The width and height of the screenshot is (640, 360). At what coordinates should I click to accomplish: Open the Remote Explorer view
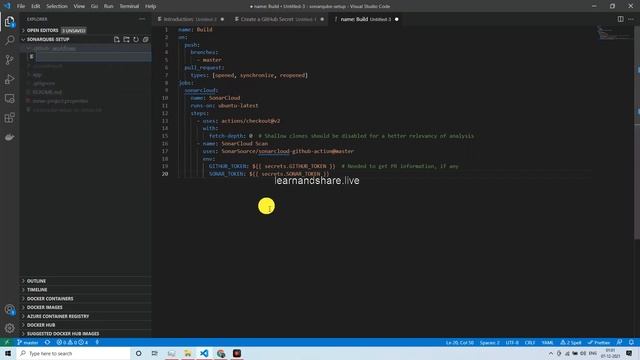pyautogui.click(x=9, y=98)
